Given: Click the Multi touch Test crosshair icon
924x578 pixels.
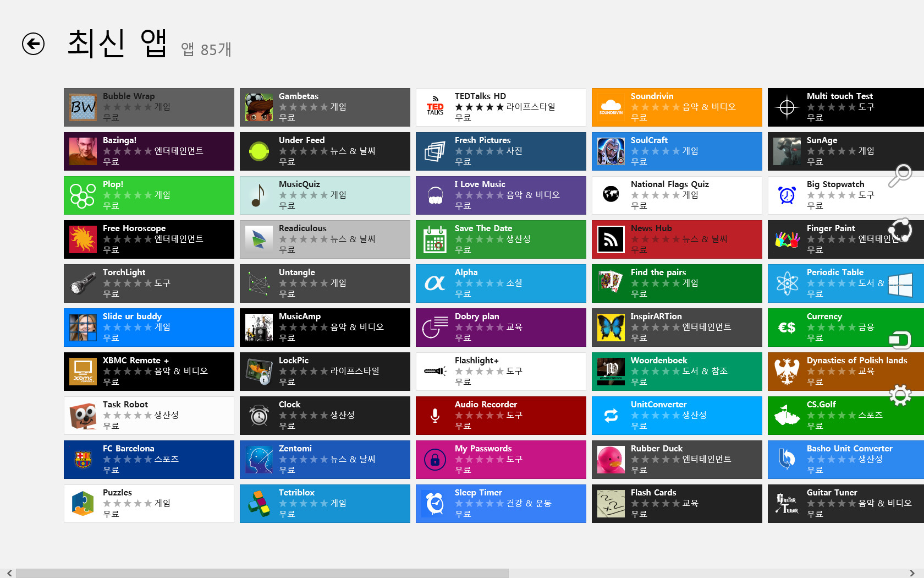Looking at the screenshot, I should point(787,107).
